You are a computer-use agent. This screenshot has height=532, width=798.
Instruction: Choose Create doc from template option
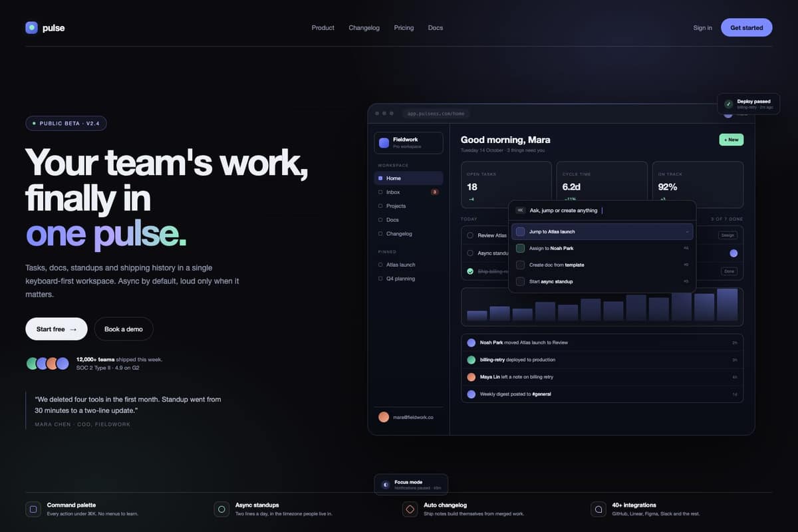(x=602, y=265)
